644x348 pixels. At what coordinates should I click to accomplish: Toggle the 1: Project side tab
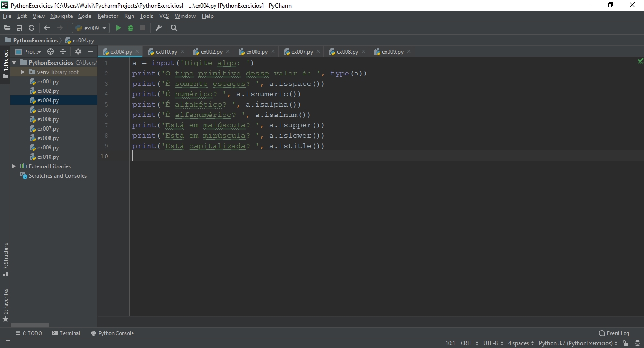tap(5, 66)
